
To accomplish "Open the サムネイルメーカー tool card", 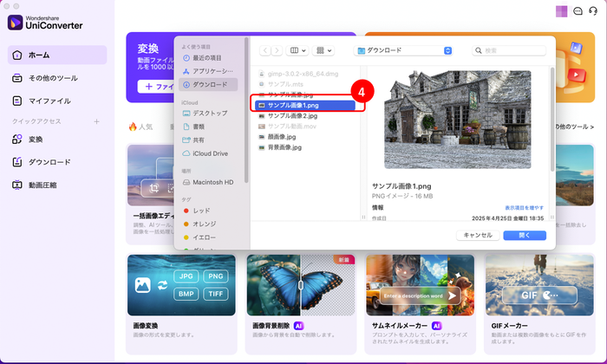I will (420, 304).
